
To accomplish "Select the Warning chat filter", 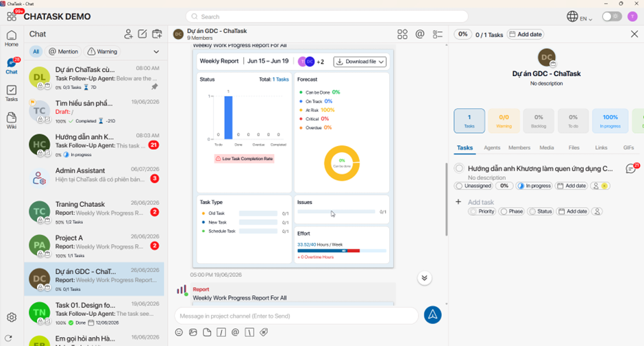I will pos(103,51).
